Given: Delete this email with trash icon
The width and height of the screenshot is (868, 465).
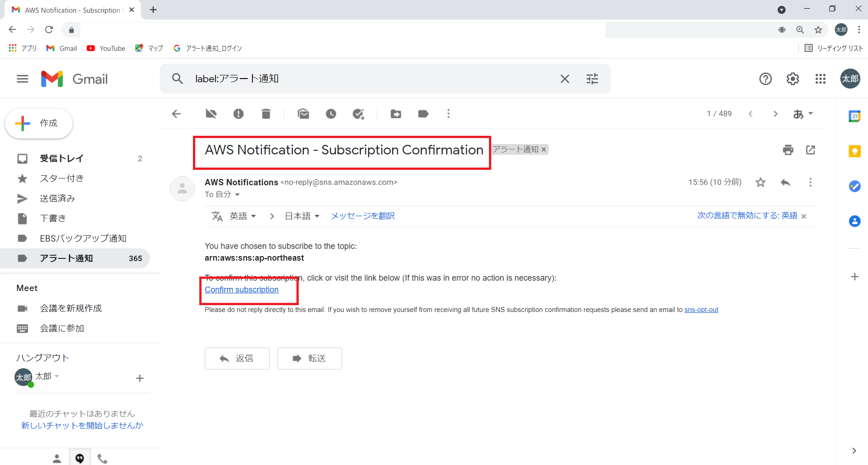Looking at the screenshot, I should [266, 114].
